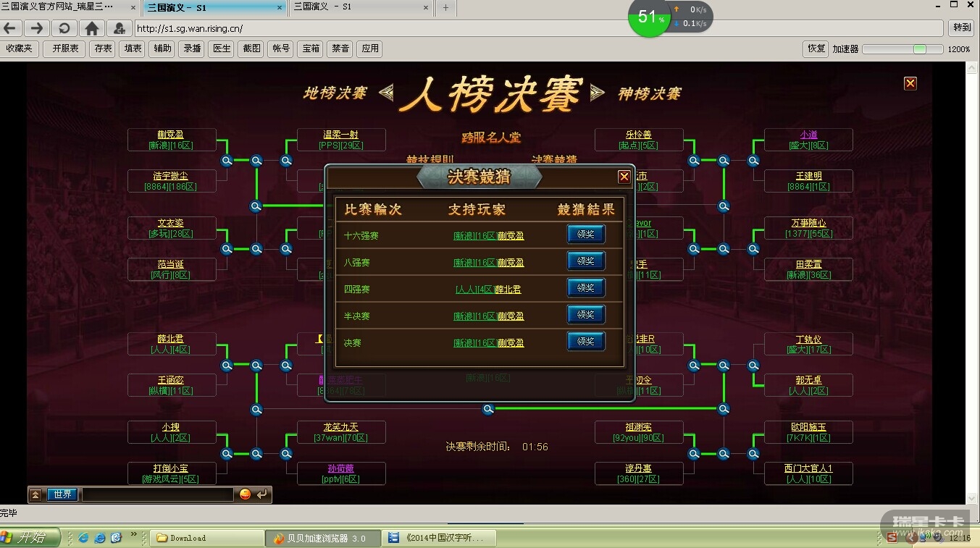Take a screenshot with 截图

[251, 49]
